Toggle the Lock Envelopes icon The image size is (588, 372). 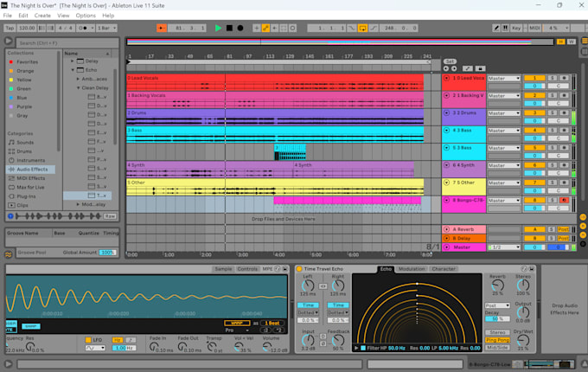click(x=480, y=68)
